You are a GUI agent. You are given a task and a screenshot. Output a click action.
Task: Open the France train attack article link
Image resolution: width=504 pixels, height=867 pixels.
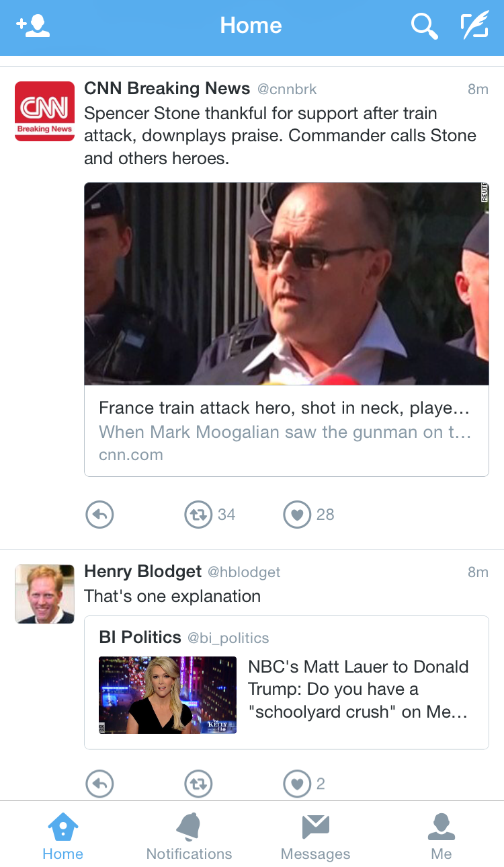[286, 431]
